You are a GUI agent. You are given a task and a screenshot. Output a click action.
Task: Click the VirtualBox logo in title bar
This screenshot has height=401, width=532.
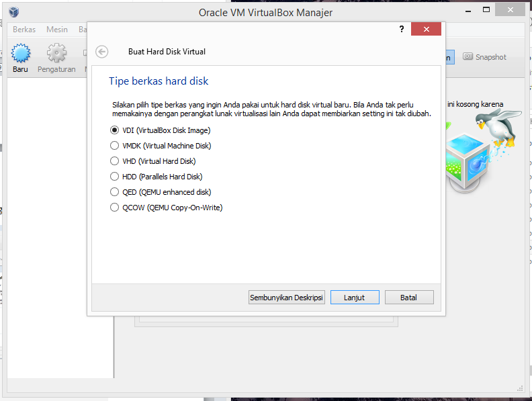(13, 12)
